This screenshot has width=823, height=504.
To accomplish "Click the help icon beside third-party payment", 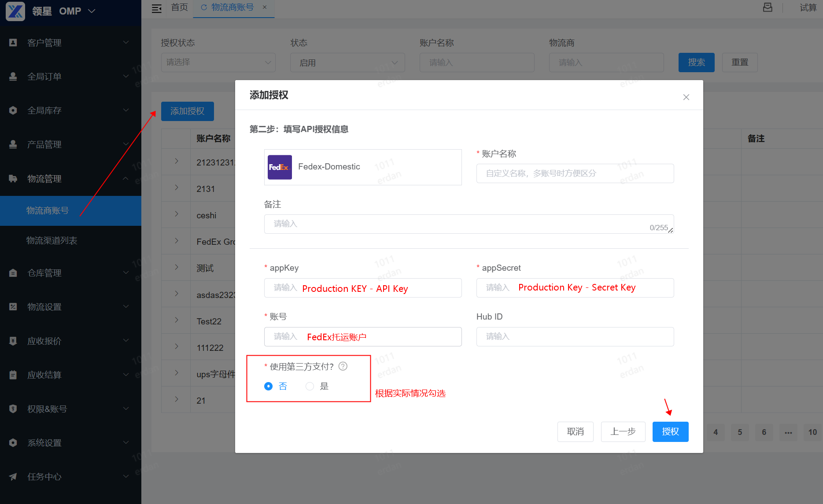I will [x=343, y=366].
